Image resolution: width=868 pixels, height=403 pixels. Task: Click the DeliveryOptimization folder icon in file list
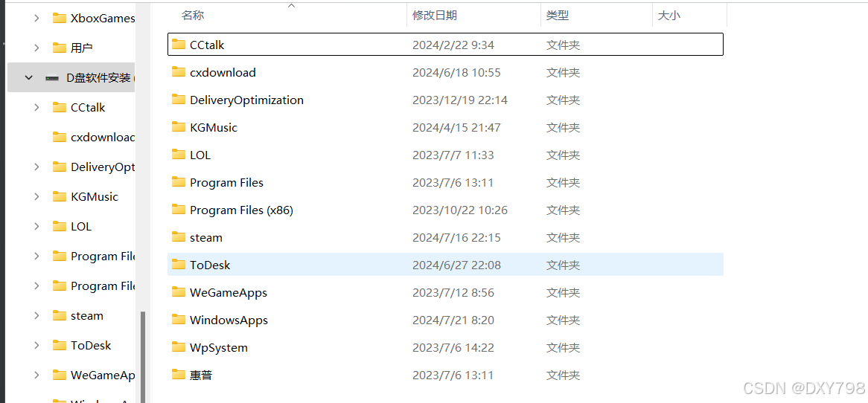point(178,100)
